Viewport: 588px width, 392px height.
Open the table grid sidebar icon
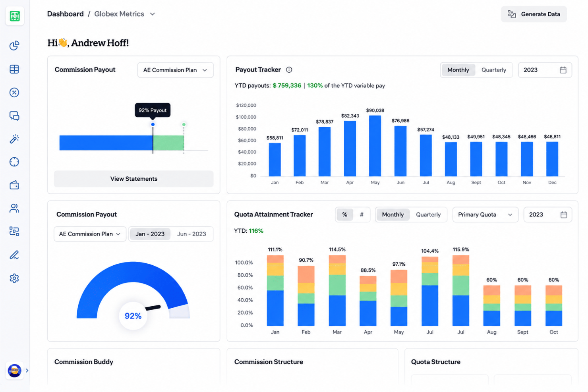point(14,69)
